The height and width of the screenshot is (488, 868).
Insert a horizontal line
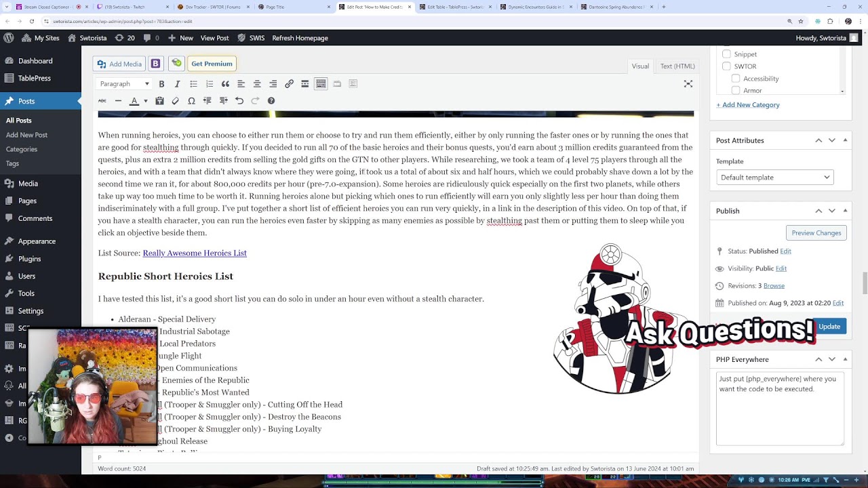118,101
